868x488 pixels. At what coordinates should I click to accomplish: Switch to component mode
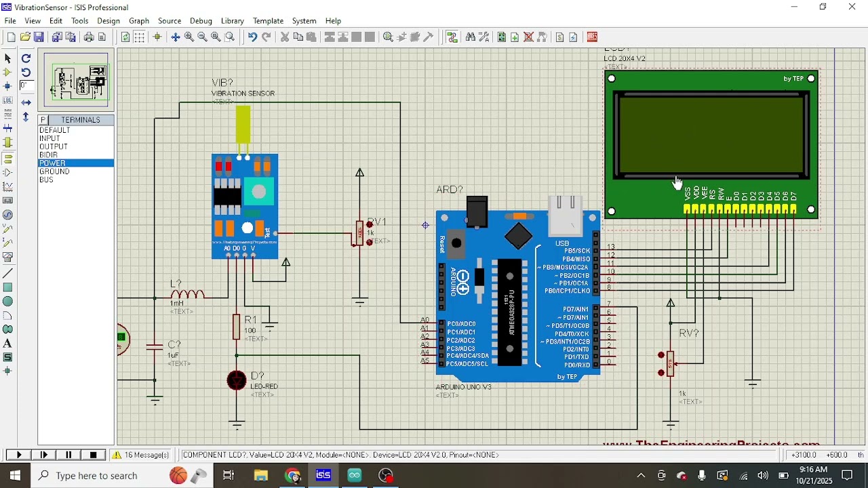(x=8, y=73)
